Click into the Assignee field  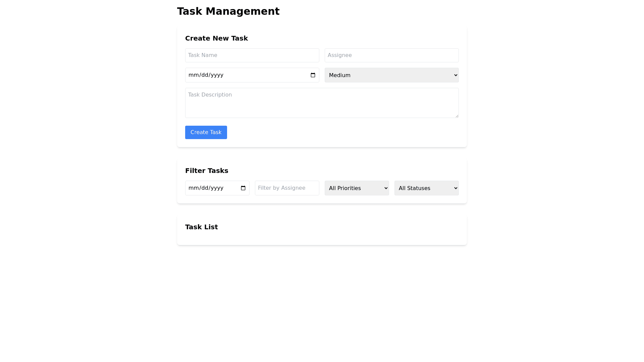tap(391, 55)
